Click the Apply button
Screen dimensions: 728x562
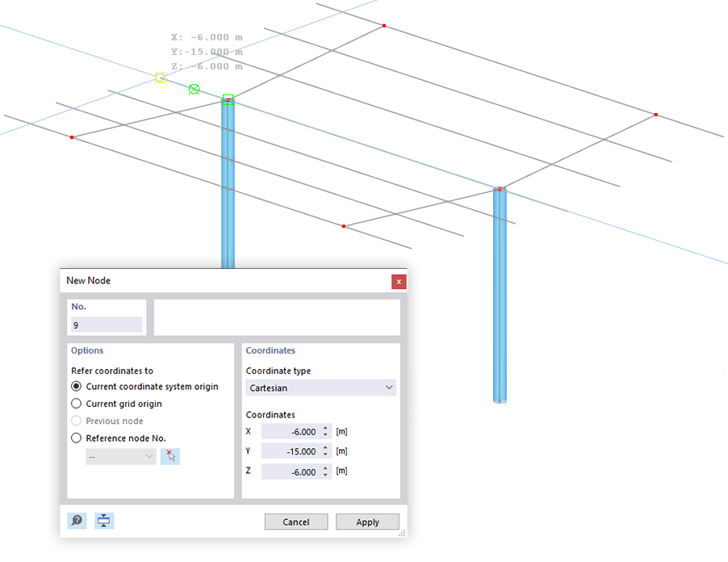(367, 522)
